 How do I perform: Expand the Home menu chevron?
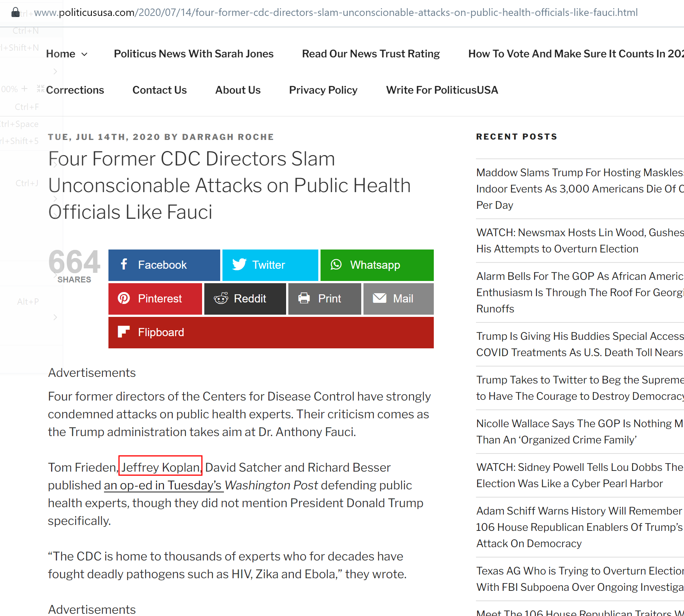[x=84, y=54]
